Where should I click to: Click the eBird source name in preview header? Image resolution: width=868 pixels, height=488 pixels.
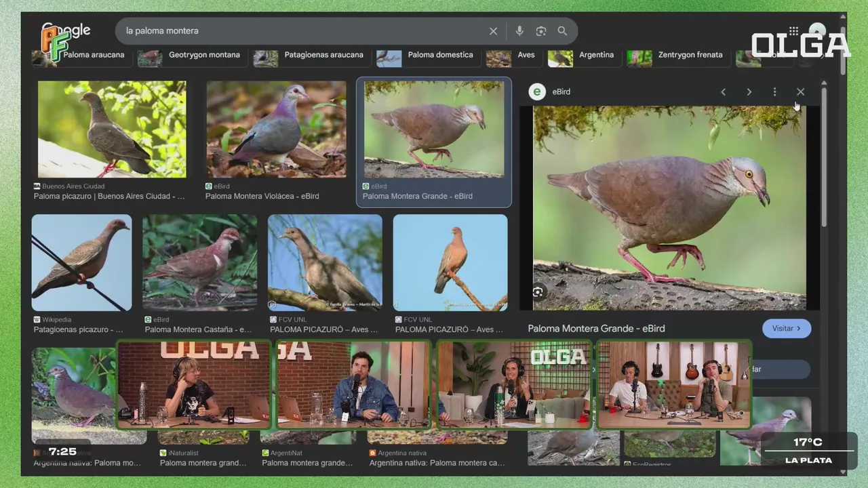(561, 91)
